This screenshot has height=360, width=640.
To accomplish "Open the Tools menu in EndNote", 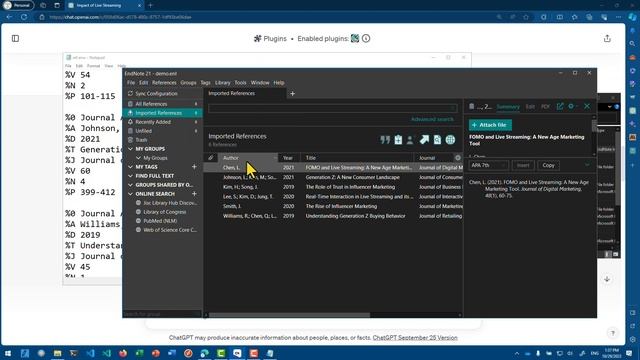I will pos(240,82).
